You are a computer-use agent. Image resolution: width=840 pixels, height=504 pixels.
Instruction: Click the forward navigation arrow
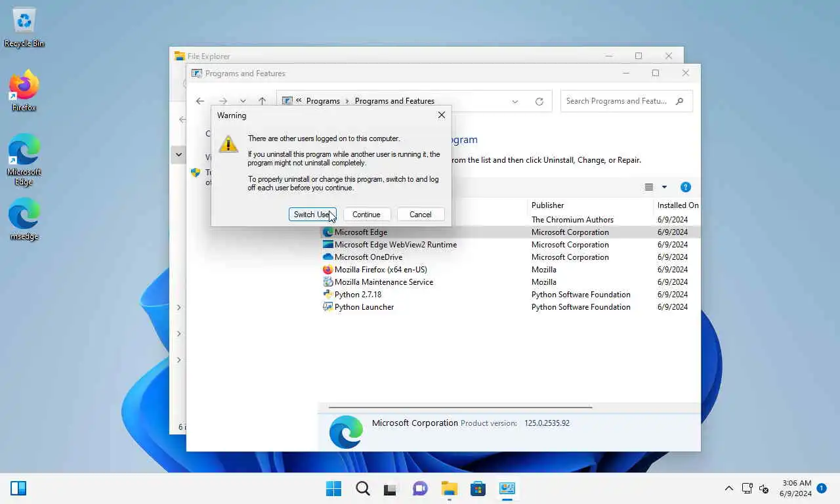click(x=223, y=101)
